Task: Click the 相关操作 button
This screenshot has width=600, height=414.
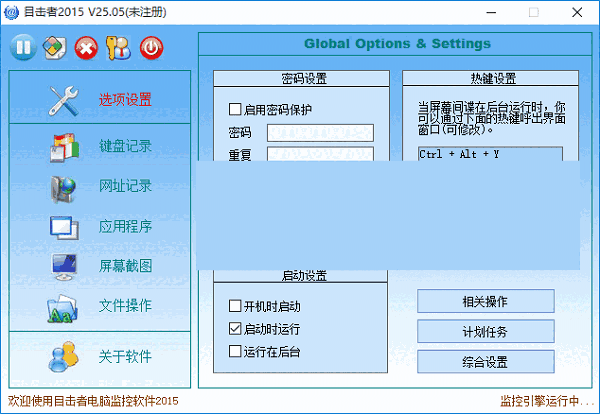Action: pyautogui.click(x=486, y=301)
